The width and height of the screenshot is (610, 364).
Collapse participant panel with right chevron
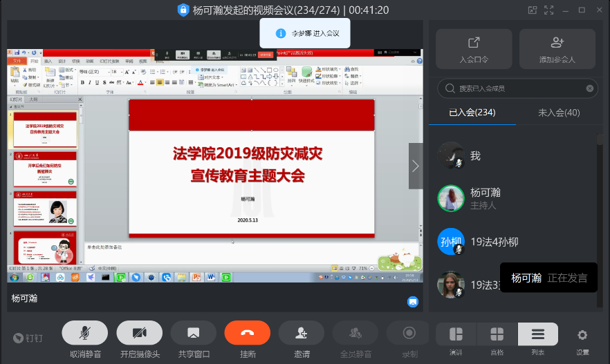(416, 166)
